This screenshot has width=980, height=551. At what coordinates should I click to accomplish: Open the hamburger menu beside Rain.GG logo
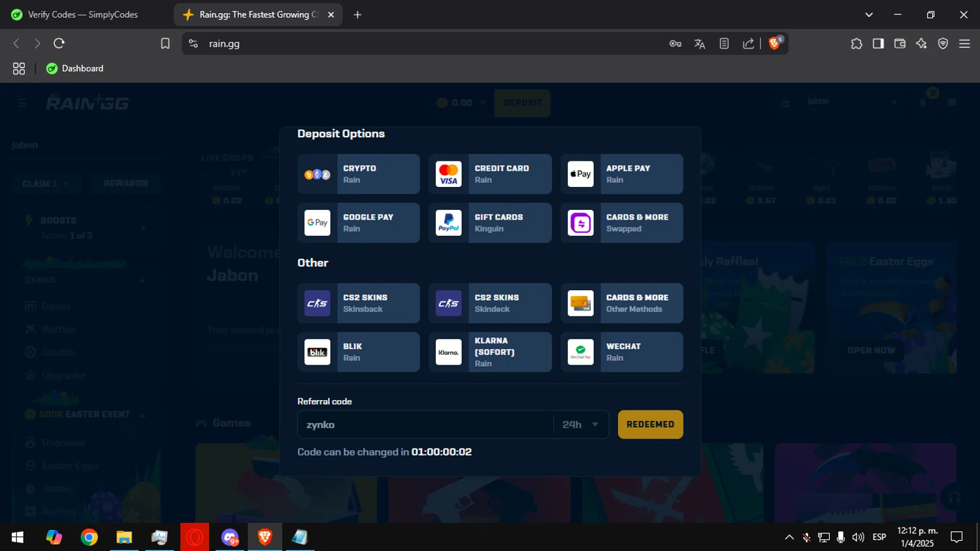pos(22,103)
